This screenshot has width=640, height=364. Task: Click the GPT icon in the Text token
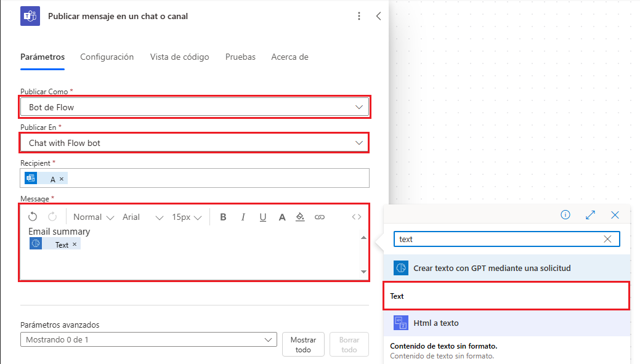pos(36,244)
